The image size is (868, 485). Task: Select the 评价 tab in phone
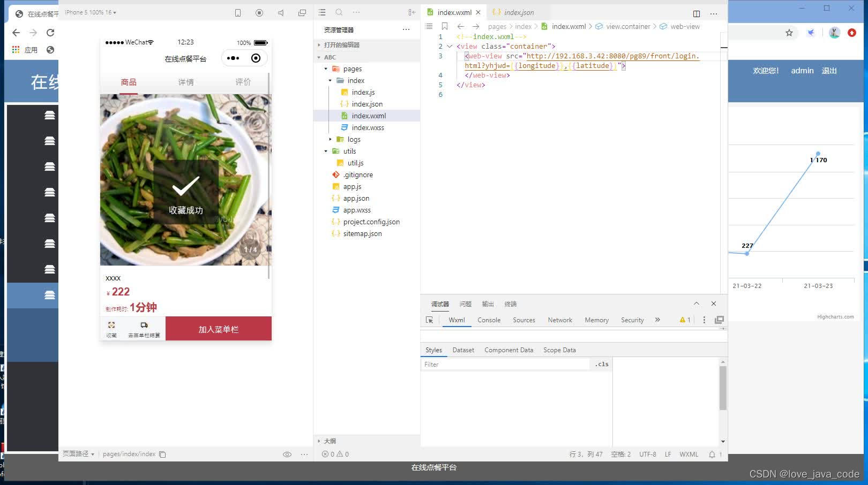pyautogui.click(x=243, y=82)
